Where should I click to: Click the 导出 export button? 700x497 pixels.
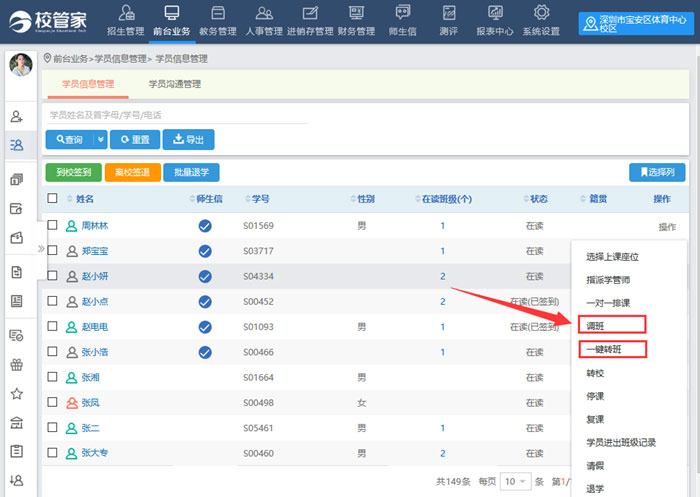click(x=188, y=140)
